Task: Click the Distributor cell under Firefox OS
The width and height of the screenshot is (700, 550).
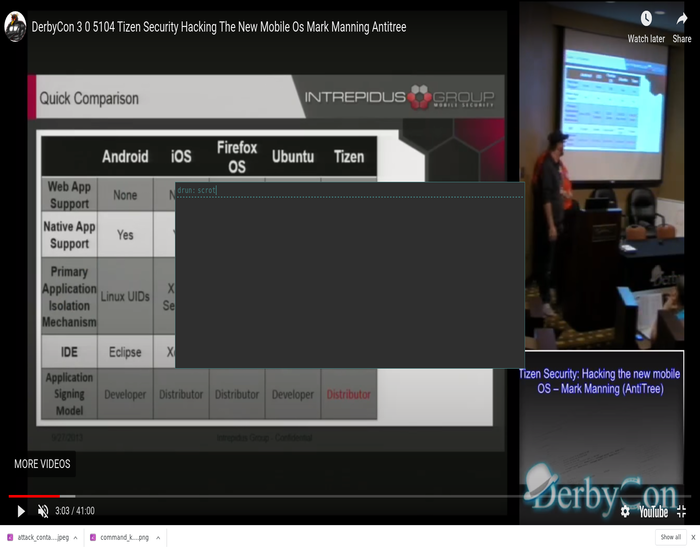Action: point(237,395)
